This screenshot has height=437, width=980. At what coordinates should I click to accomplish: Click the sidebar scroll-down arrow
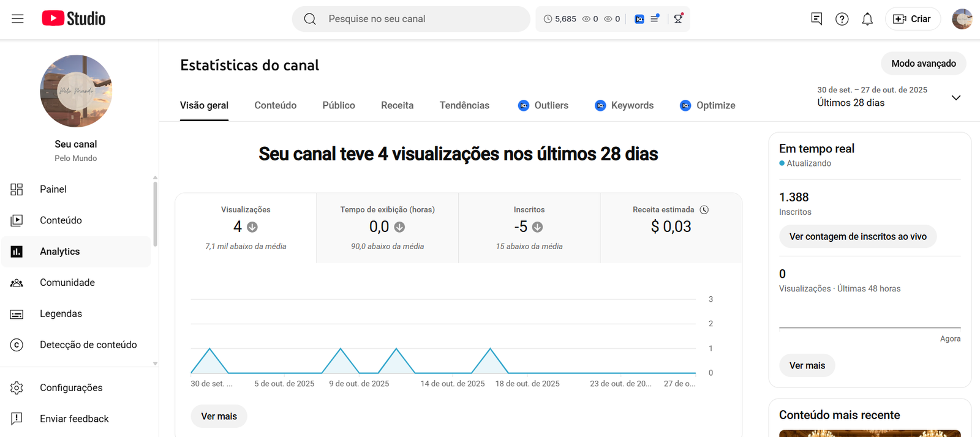click(x=155, y=364)
